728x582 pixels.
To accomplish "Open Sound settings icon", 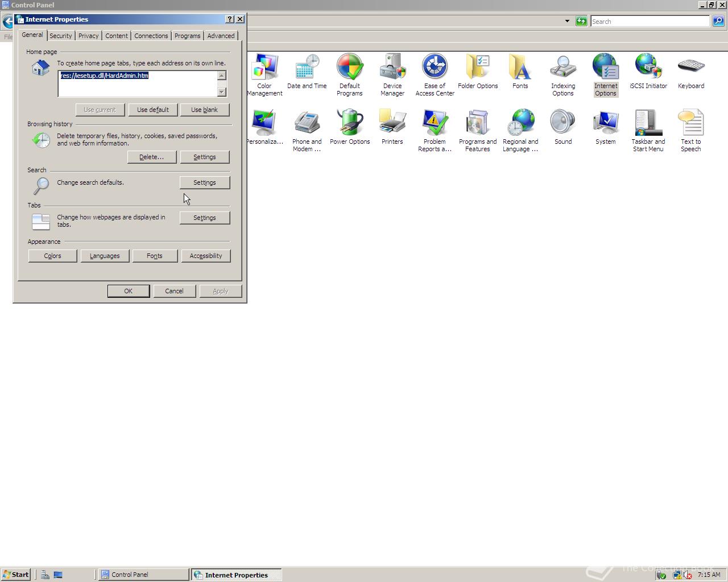I will click(x=563, y=127).
